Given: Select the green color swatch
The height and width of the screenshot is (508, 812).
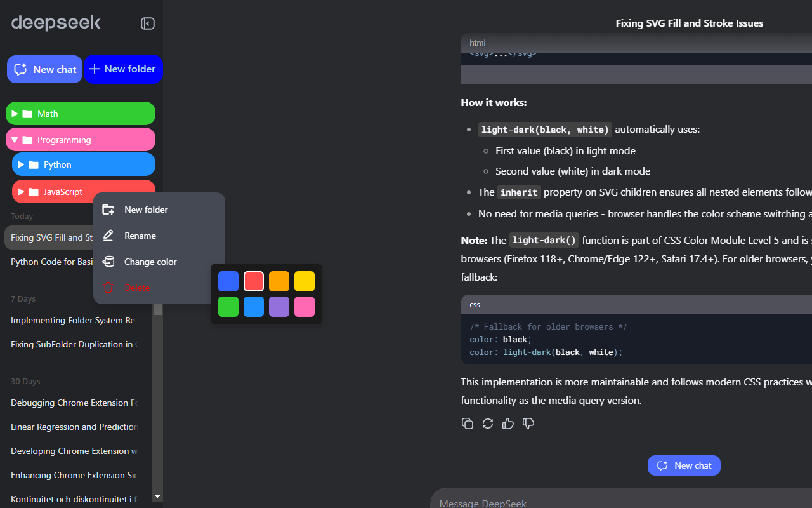Looking at the screenshot, I should click(x=228, y=306).
